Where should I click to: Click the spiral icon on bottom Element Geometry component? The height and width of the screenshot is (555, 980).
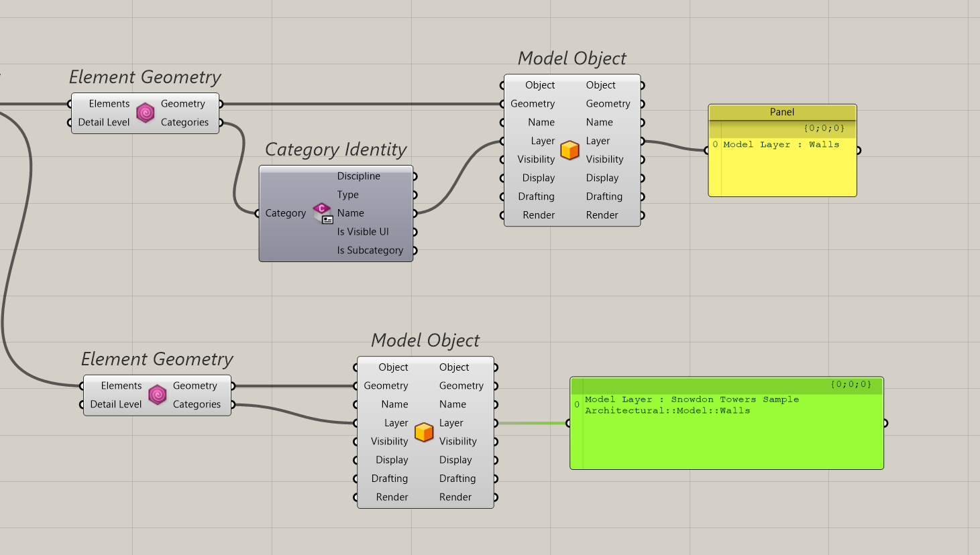click(157, 395)
